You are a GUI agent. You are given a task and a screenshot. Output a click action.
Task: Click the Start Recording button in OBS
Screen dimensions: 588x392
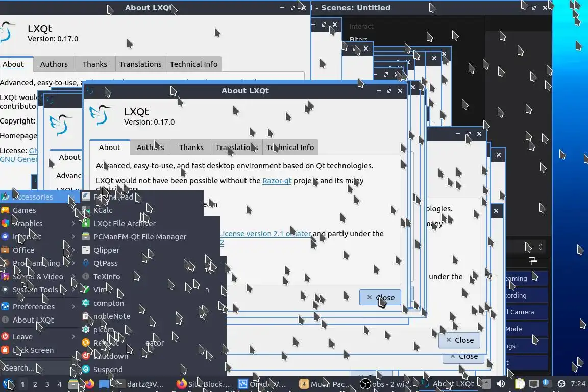tap(527, 295)
